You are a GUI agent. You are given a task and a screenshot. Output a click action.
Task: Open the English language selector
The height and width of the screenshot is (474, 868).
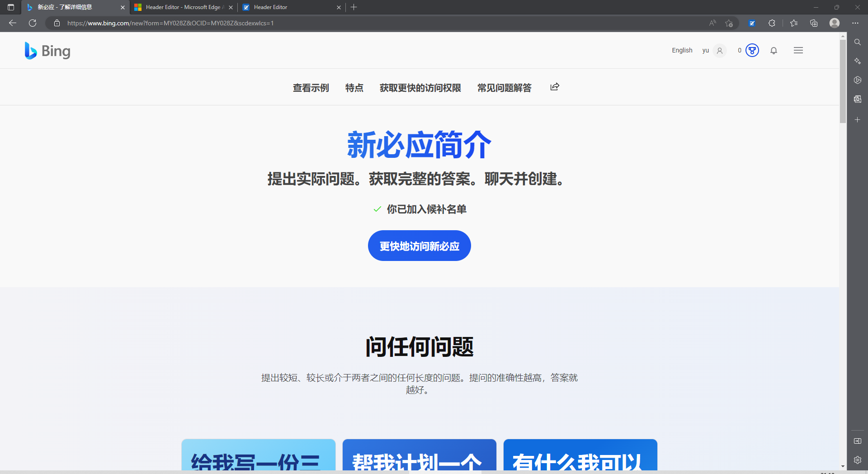coord(682,50)
